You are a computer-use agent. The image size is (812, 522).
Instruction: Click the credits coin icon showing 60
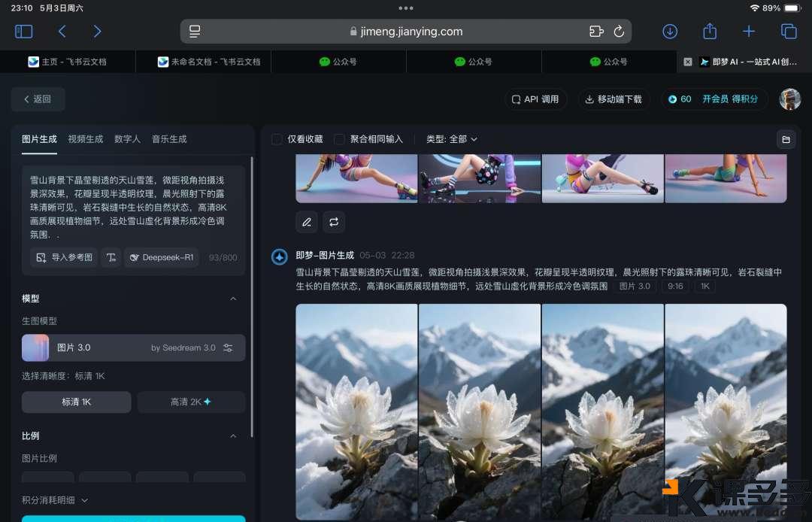pyautogui.click(x=672, y=99)
